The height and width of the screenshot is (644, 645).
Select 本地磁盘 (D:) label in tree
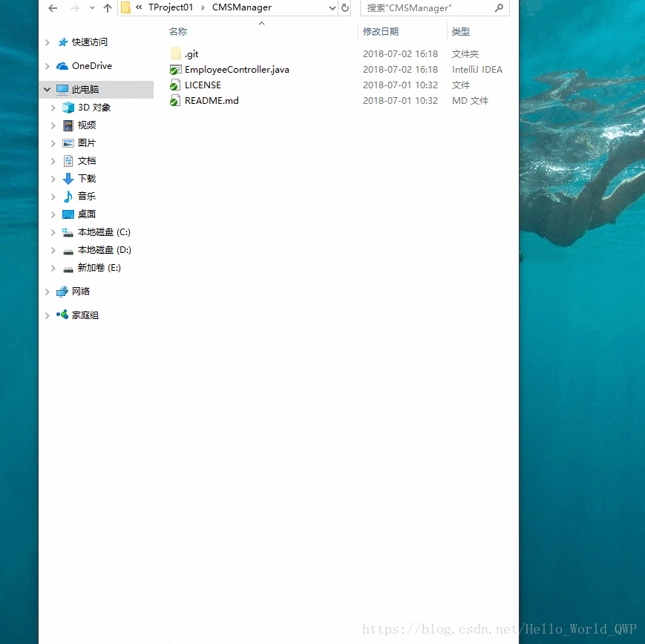(105, 250)
